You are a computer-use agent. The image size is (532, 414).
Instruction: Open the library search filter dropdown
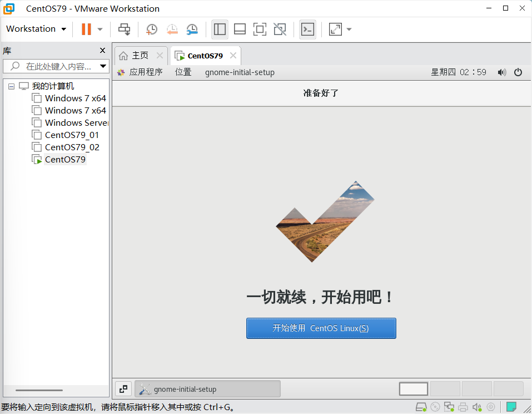click(x=103, y=66)
